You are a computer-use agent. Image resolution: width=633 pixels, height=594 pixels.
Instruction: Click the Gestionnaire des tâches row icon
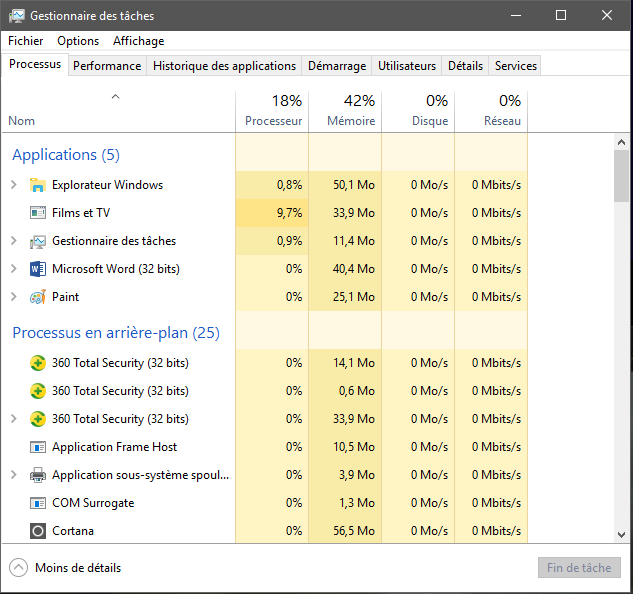[38, 241]
